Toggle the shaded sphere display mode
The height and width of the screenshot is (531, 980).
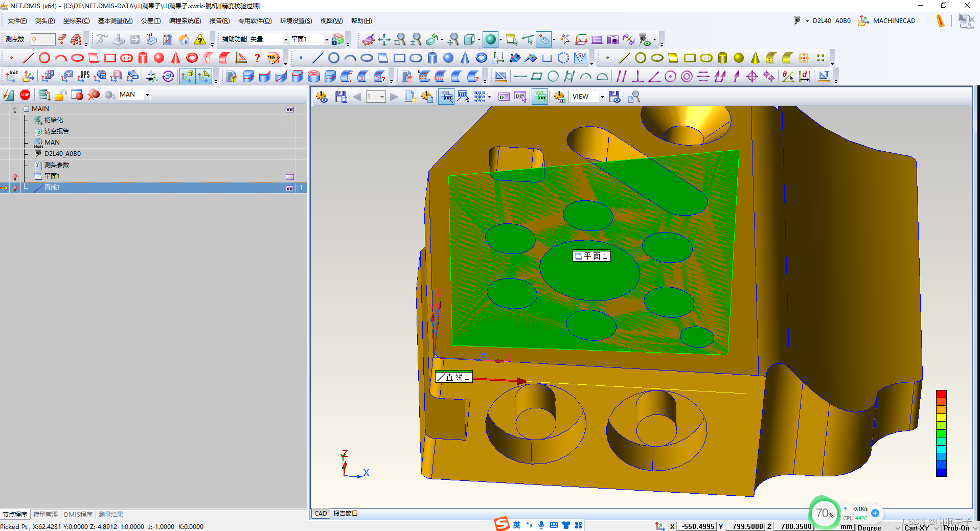[491, 39]
